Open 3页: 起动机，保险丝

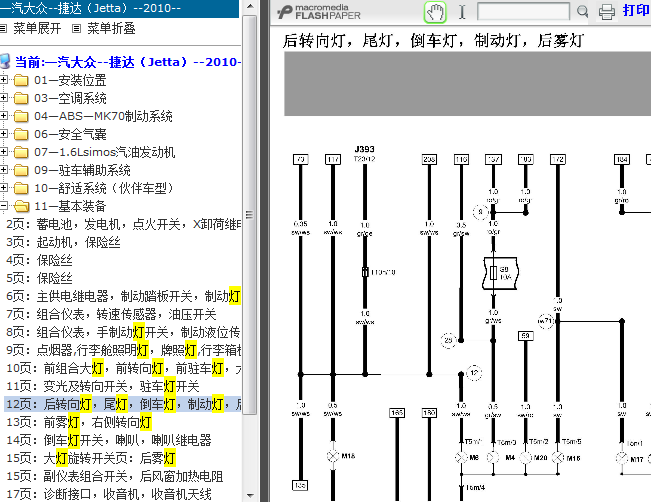pyautogui.click(x=63, y=242)
